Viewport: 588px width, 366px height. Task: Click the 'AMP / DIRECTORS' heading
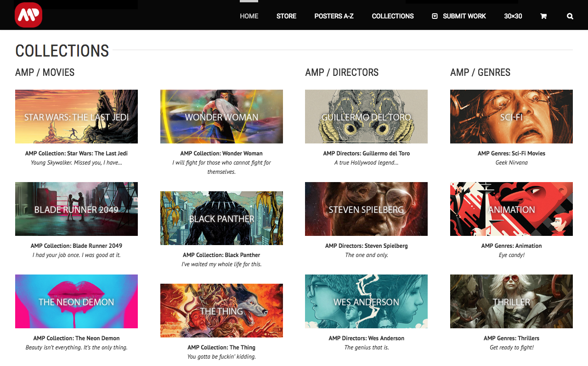click(342, 73)
